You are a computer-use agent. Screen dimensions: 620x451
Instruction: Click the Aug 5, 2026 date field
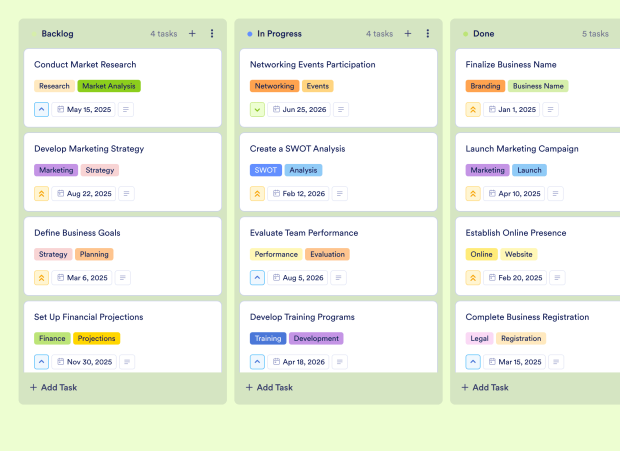pyautogui.click(x=296, y=278)
